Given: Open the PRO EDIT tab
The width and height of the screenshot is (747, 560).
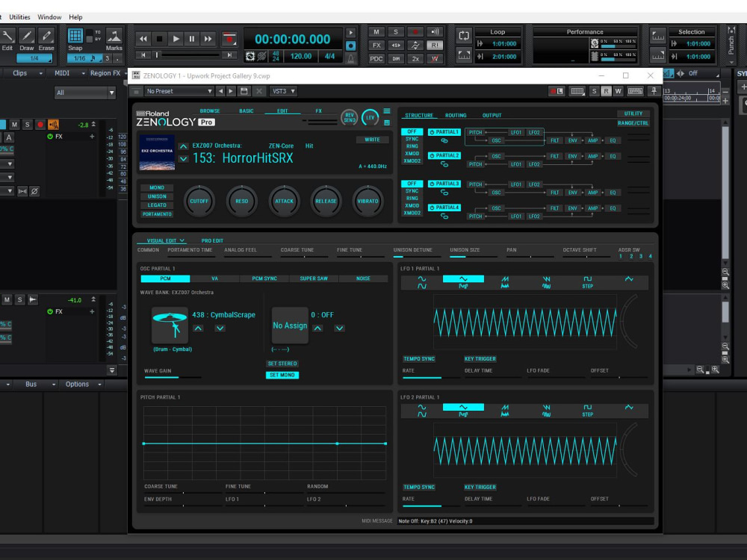Looking at the screenshot, I should [212, 240].
